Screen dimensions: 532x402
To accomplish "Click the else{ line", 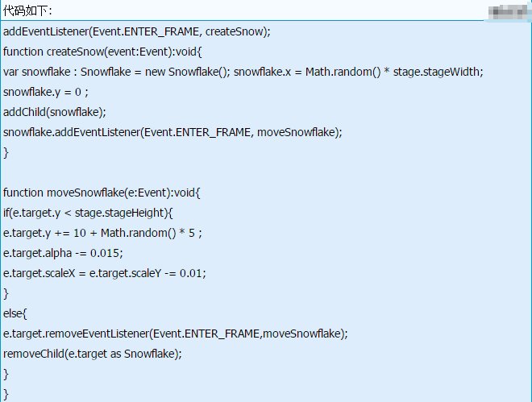I will pos(14,313).
